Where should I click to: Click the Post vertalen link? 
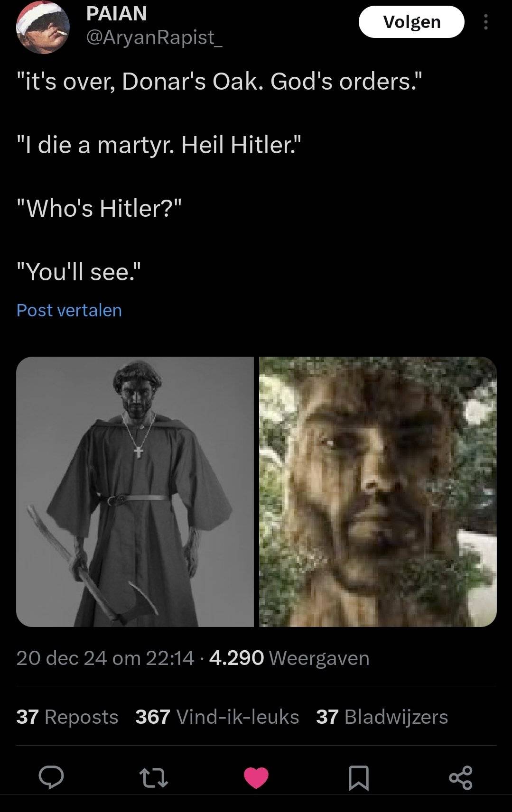(x=69, y=310)
